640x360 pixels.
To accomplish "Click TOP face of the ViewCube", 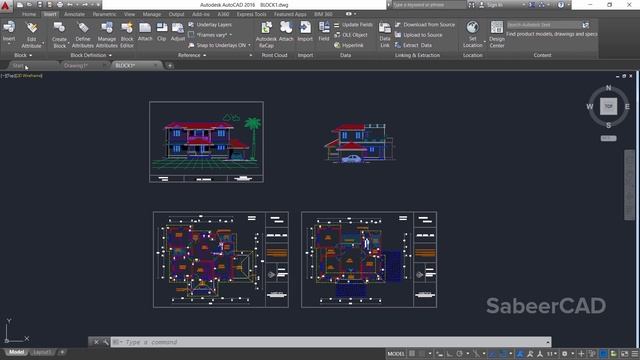I will [x=608, y=107].
